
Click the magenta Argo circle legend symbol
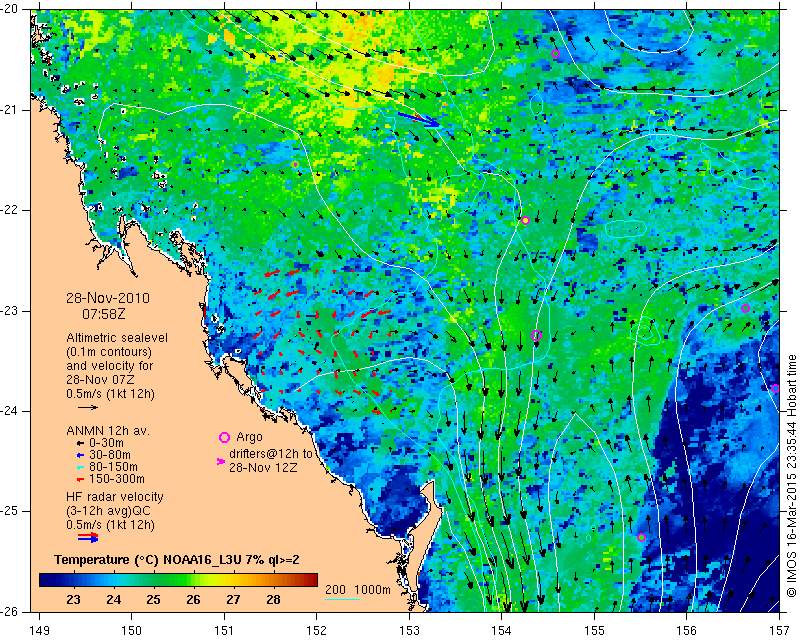[224, 437]
